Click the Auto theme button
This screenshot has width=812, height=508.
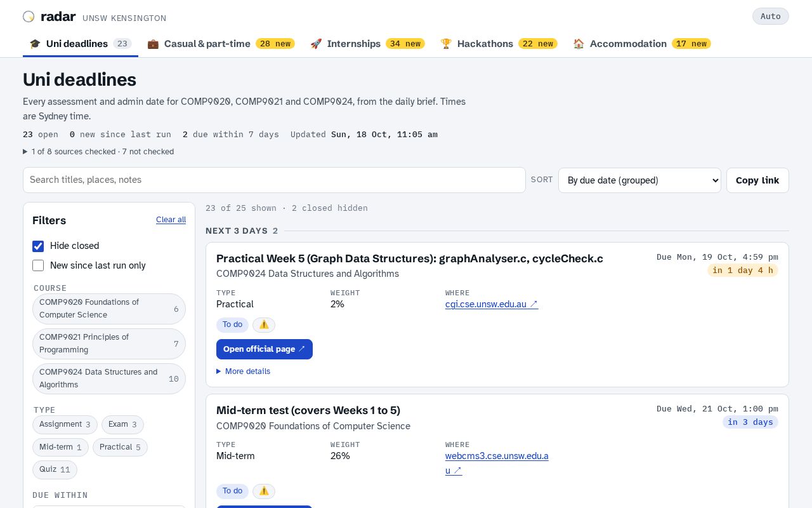coord(771,17)
